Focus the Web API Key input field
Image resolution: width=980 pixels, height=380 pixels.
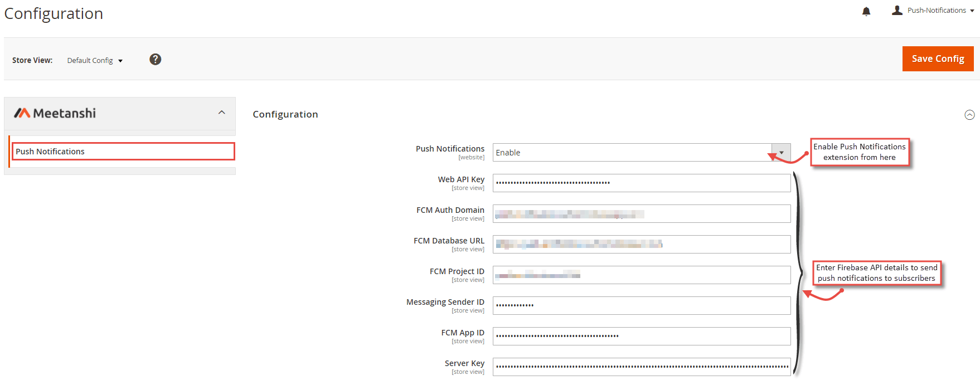point(641,183)
